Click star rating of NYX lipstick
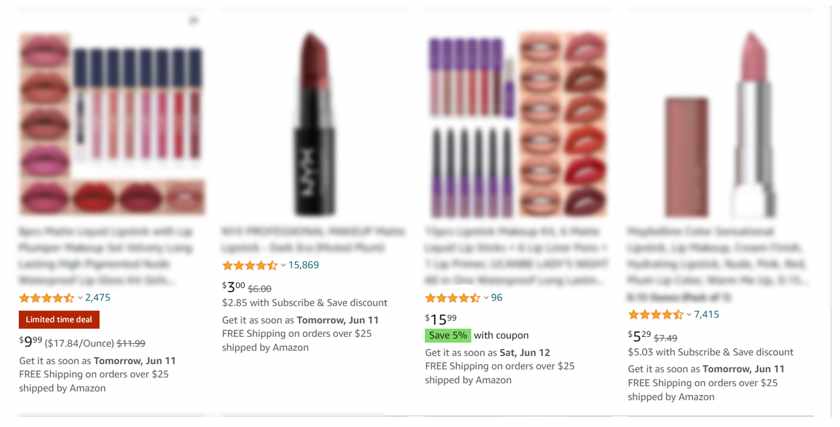This screenshot has width=840, height=427. point(250,265)
